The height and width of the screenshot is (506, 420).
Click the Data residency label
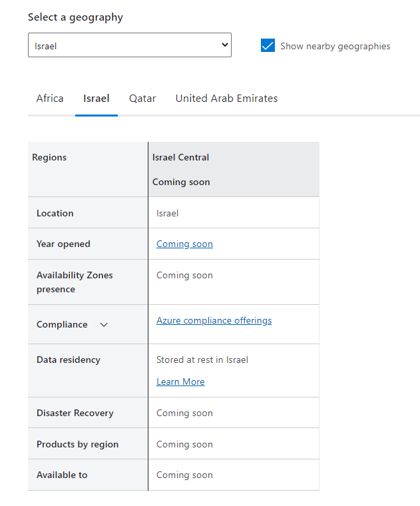[x=69, y=360]
